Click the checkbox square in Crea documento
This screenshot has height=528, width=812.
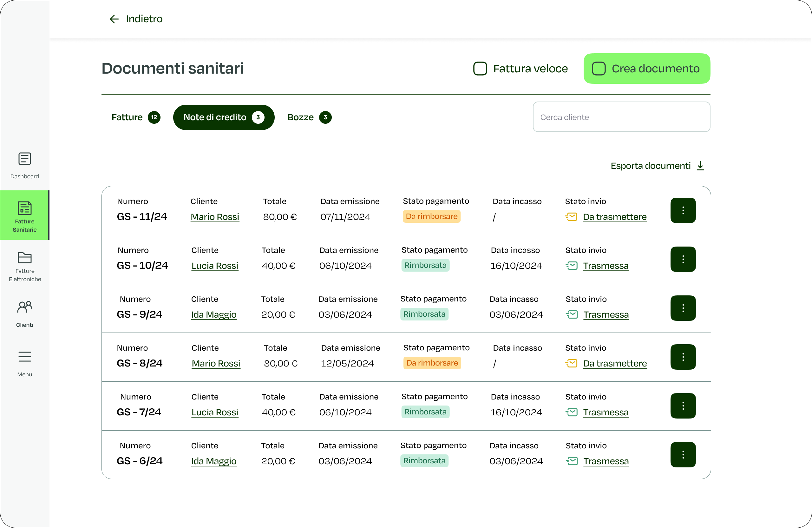pyautogui.click(x=599, y=69)
